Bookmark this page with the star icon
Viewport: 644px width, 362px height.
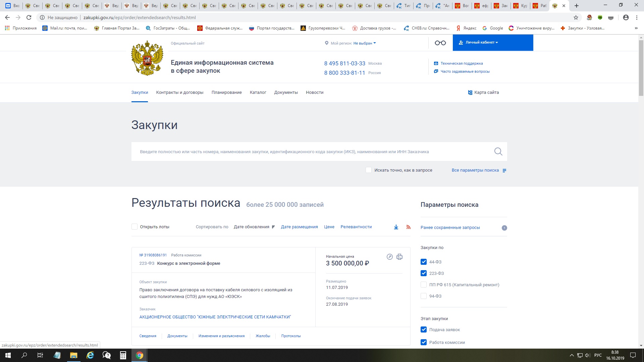point(576,17)
